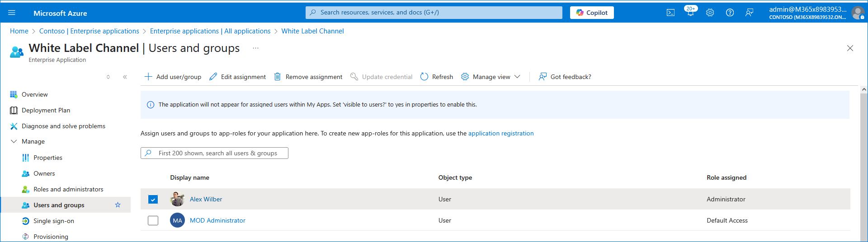This screenshot has width=868, height=242.
Task: Click the users and groups search field
Action: tap(217, 153)
